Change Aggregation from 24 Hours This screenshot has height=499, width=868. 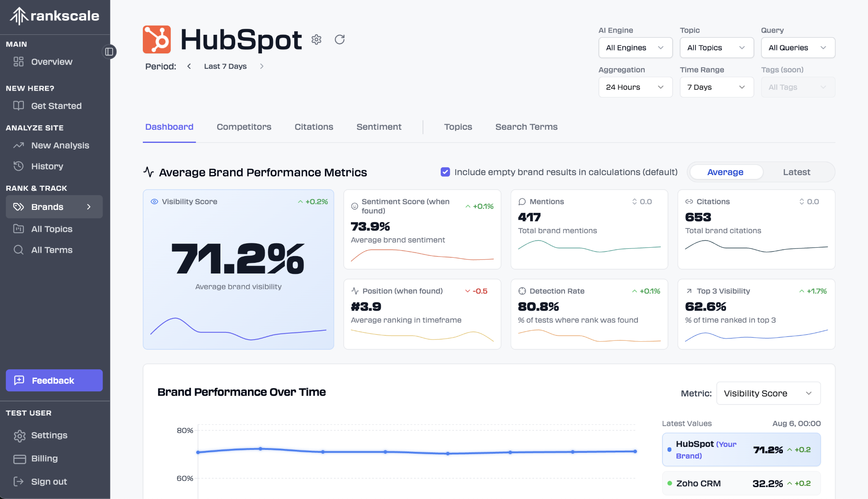635,87
